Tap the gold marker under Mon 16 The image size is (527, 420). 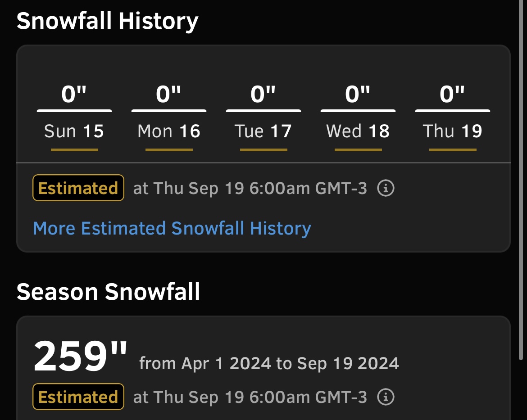click(x=169, y=150)
